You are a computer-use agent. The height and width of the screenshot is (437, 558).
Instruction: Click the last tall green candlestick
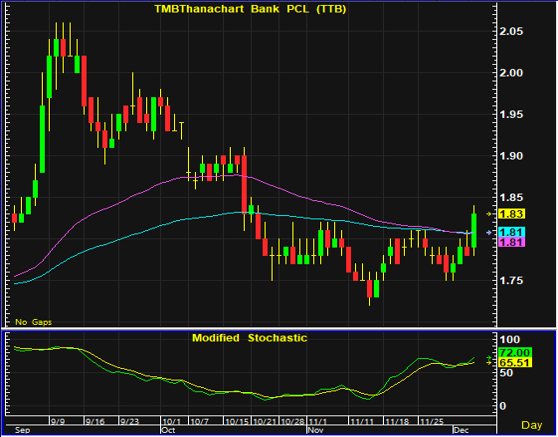tap(474, 230)
